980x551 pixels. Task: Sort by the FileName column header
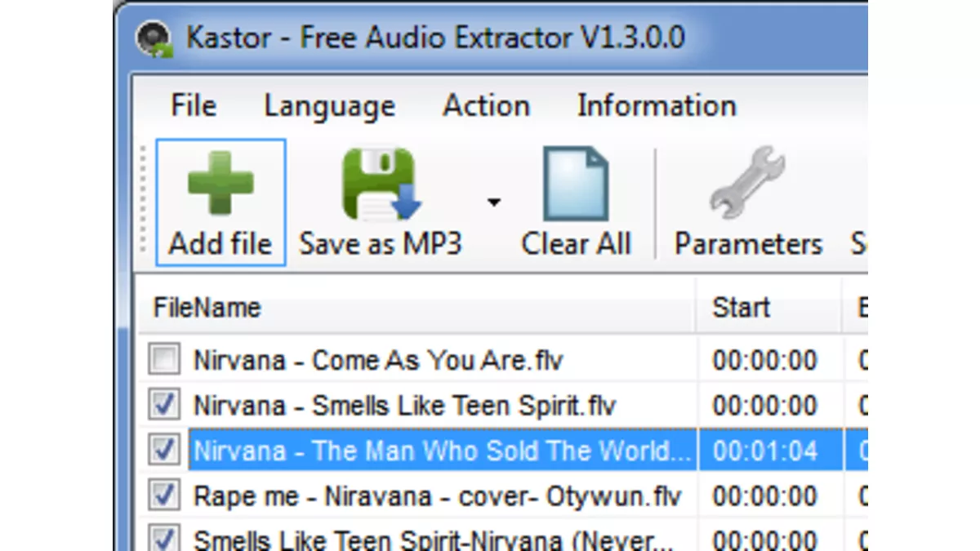click(x=416, y=307)
